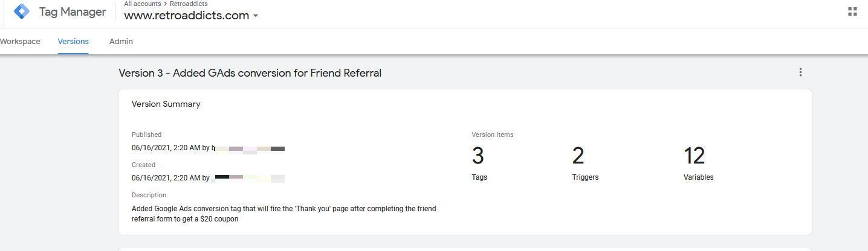The width and height of the screenshot is (868, 251).
Task: Click the Tag Manager product name
Action: click(x=73, y=12)
